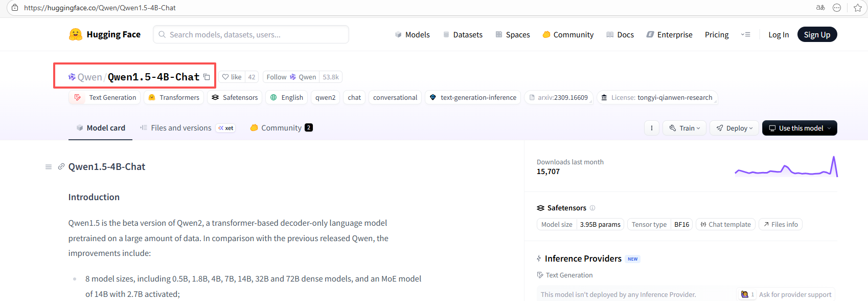Expand the extra navigation menu icon
This screenshot has width=868, height=301.
746,35
